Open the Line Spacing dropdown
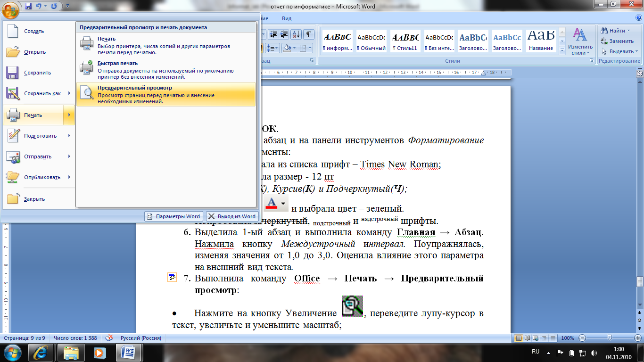The image size is (644, 362). pos(273,48)
